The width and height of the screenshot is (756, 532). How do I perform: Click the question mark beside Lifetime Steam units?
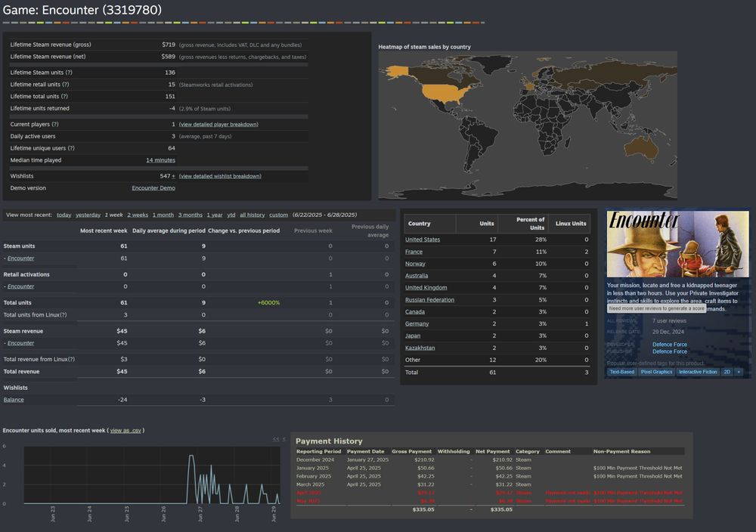69,73
